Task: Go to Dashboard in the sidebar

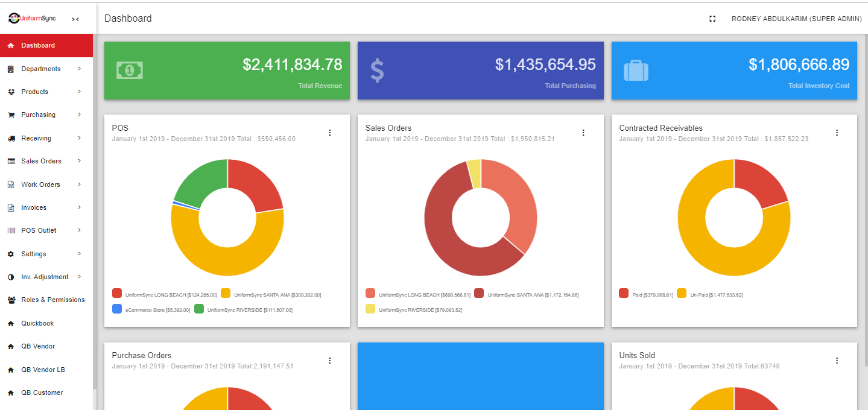Action: [x=46, y=46]
